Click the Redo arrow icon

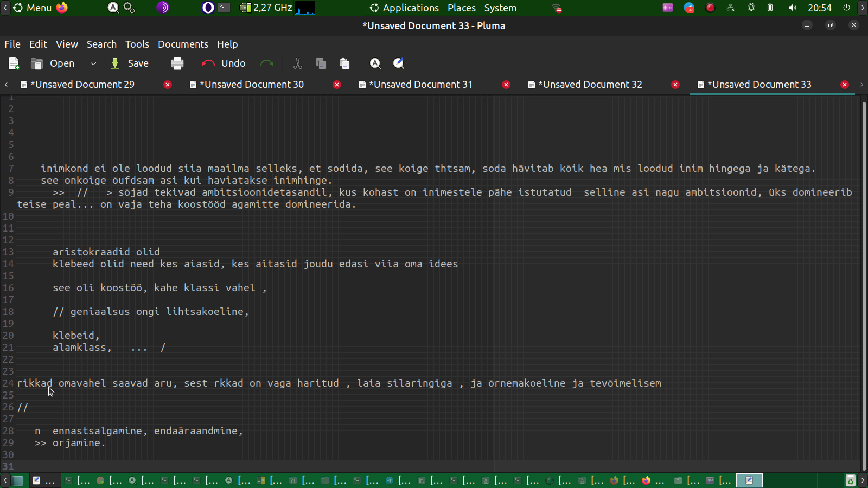click(x=267, y=63)
